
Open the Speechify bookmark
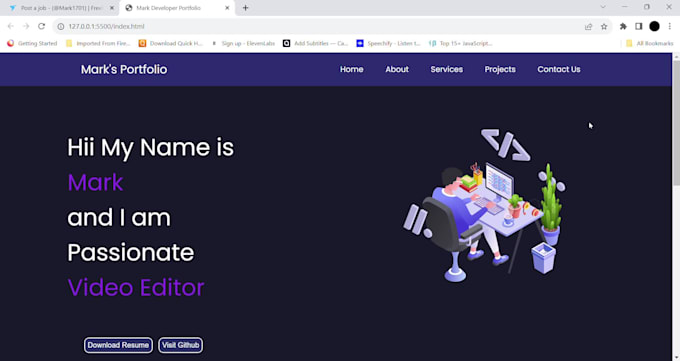click(x=389, y=43)
